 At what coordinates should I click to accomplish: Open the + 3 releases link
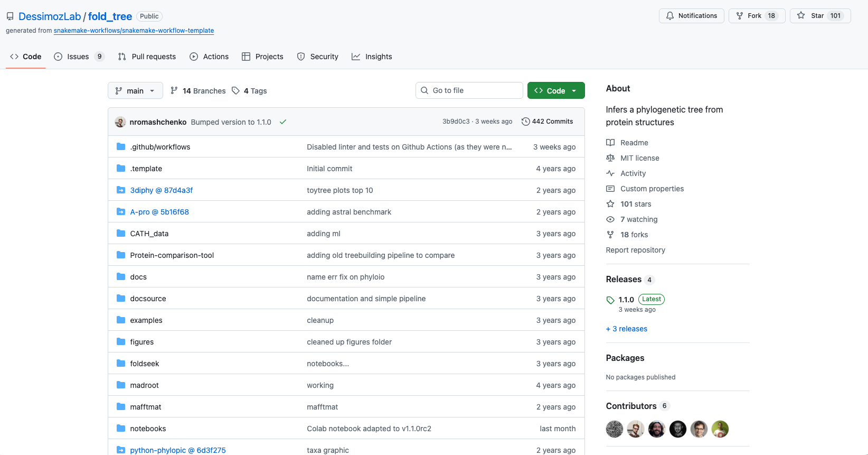click(627, 329)
